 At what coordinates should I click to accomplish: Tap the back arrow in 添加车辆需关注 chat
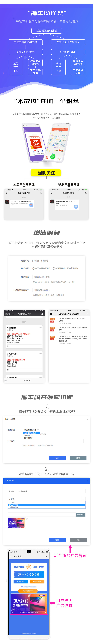point(6,193)
